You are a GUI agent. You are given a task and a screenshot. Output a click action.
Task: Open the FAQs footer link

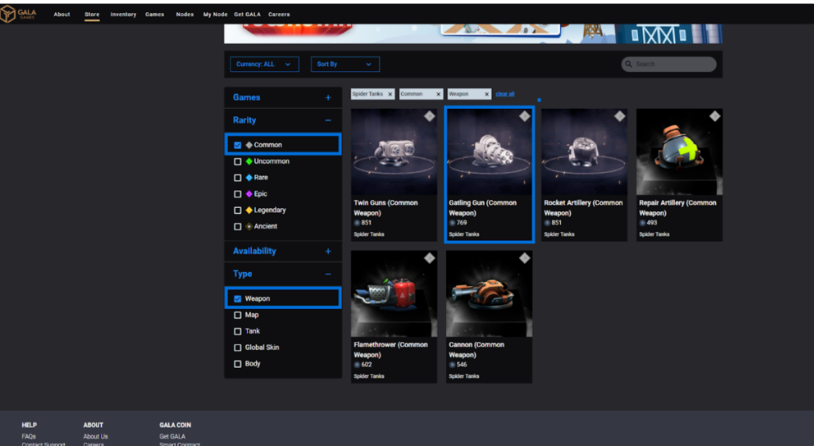click(x=29, y=437)
